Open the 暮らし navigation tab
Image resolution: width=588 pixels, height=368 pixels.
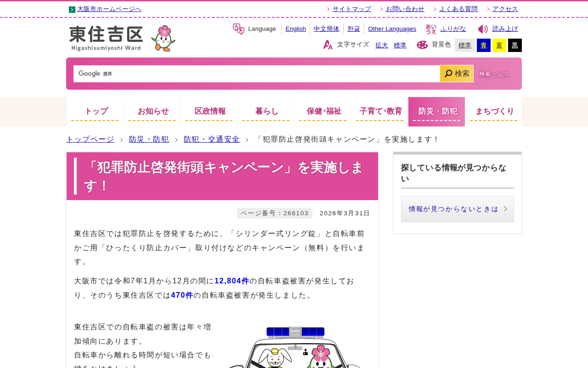point(266,112)
